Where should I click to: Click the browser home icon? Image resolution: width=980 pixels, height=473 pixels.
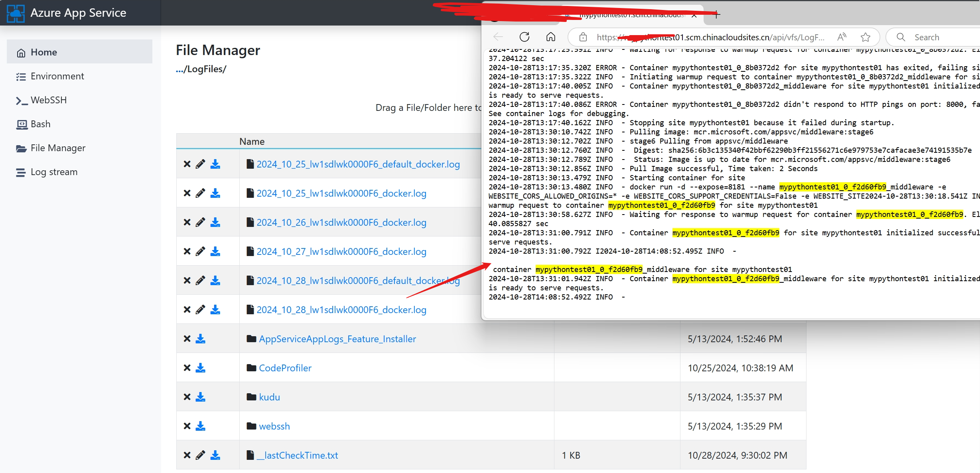click(550, 37)
